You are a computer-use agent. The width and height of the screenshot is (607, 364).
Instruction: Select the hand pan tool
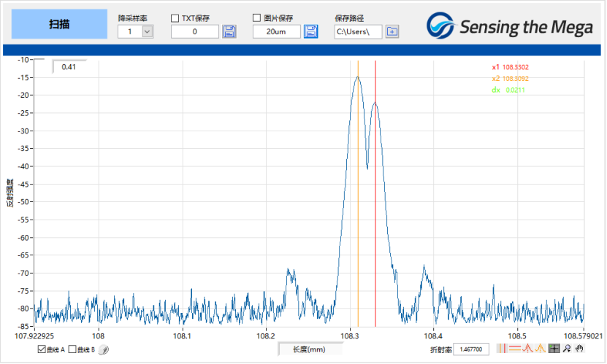click(579, 349)
